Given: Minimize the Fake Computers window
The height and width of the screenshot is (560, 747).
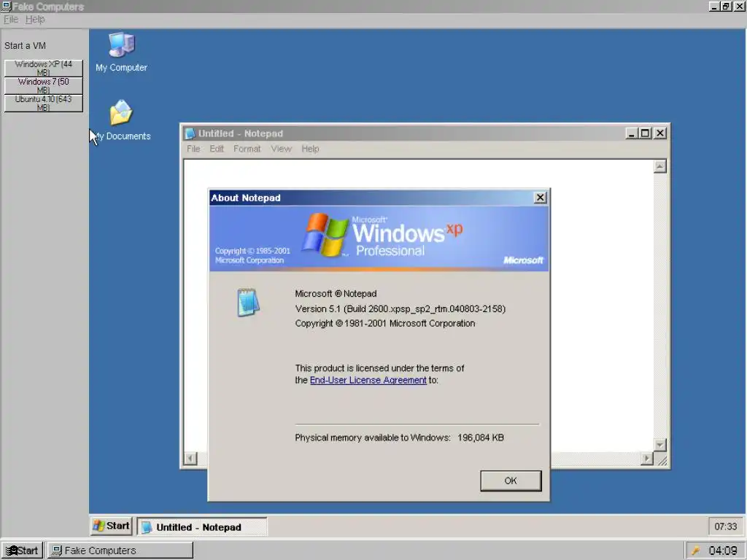Looking at the screenshot, I should [714, 7].
